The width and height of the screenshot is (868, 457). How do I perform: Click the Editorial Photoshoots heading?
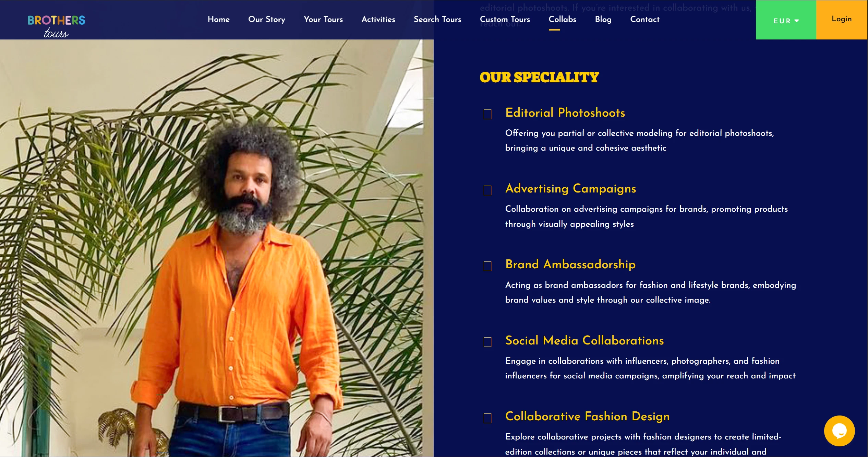click(x=565, y=113)
